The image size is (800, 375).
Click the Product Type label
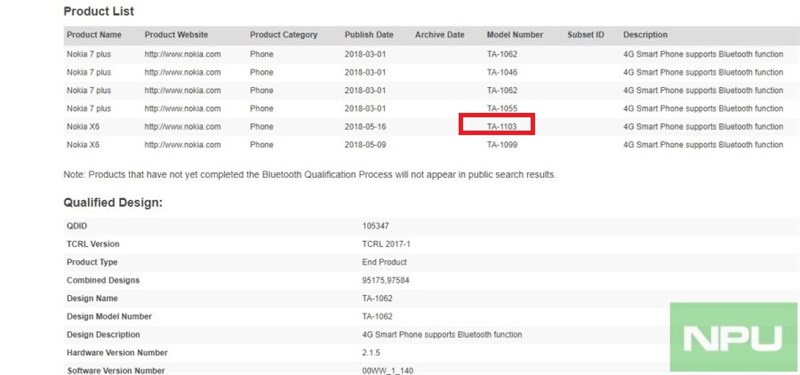tap(92, 262)
